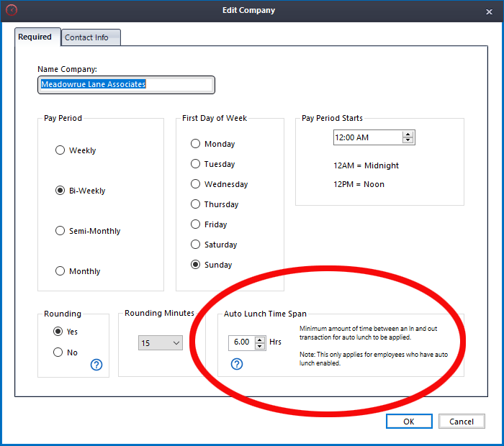Click the OK button
The width and height of the screenshot is (504, 446).
coord(408,422)
